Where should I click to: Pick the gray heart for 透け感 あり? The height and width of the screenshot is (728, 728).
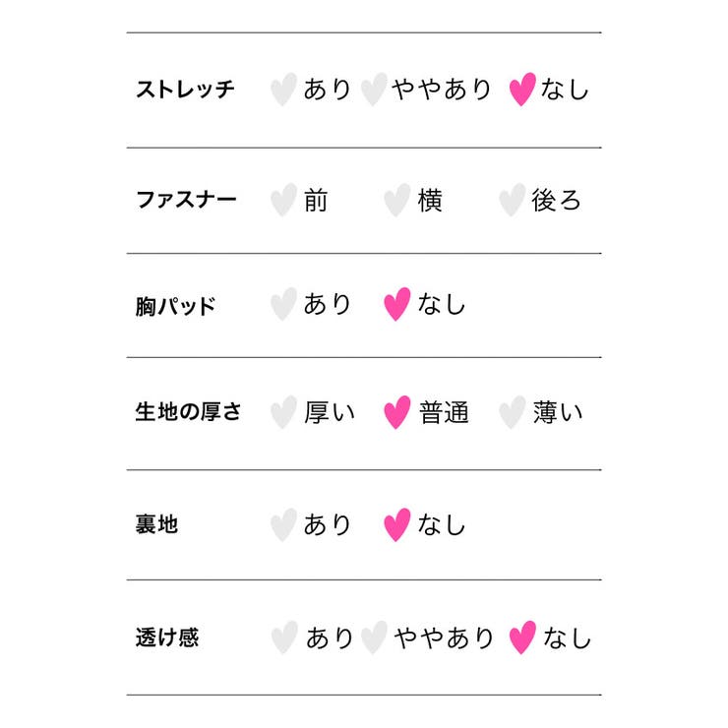(x=283, y=637)
